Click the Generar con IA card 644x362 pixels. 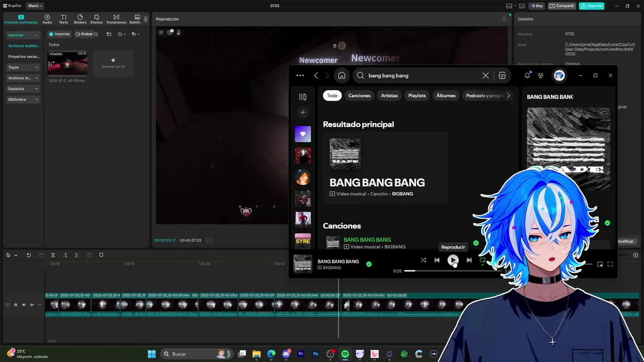click(x=113, y=63)
